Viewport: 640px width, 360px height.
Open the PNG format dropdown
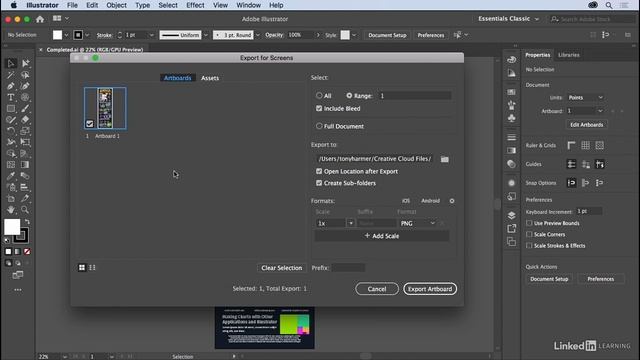pyautogui.click(x=417, y=223)
